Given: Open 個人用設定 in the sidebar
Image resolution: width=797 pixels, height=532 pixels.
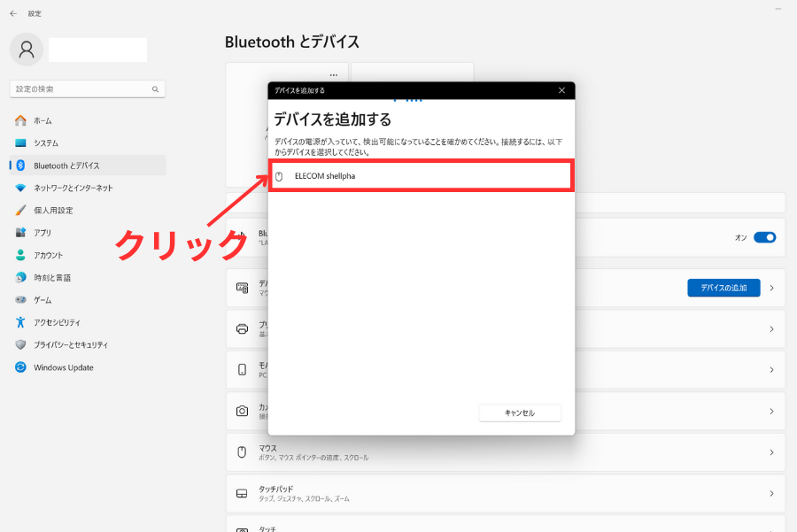Looking at the screenshot, I should pyautogui.click(x=88, y=210).
